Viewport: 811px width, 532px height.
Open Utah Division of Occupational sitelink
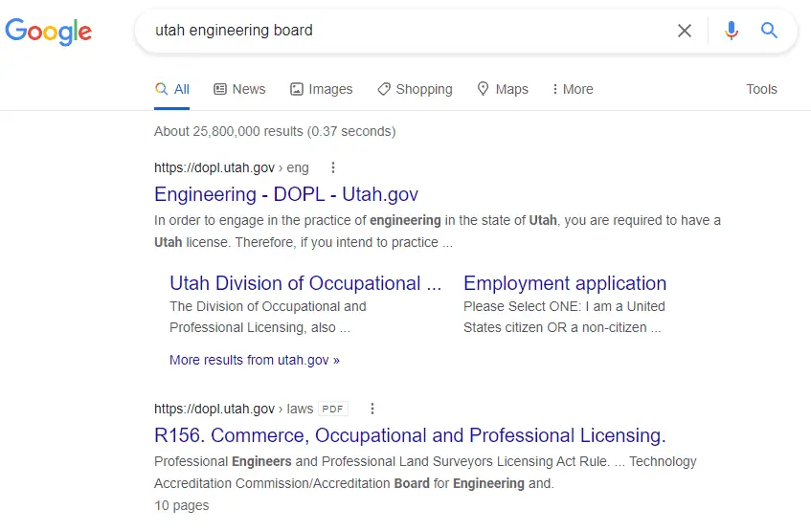(x=305, y=283)
